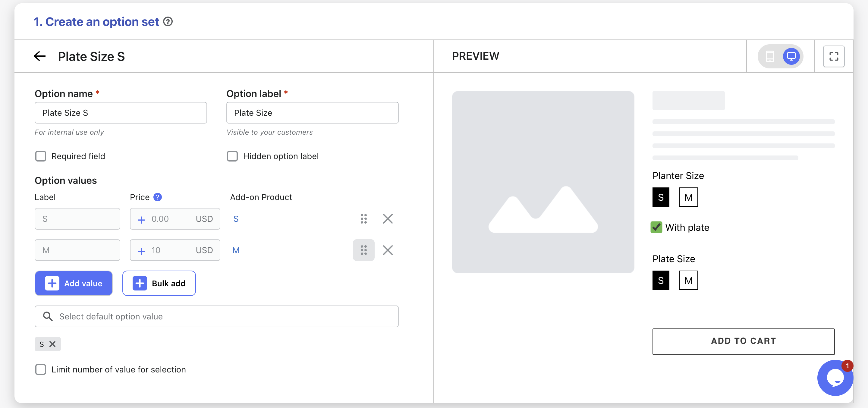Select the M swatch under Plate Size preview
The height and width of the screenshot is (408, 868).
[x=688, y=280]
